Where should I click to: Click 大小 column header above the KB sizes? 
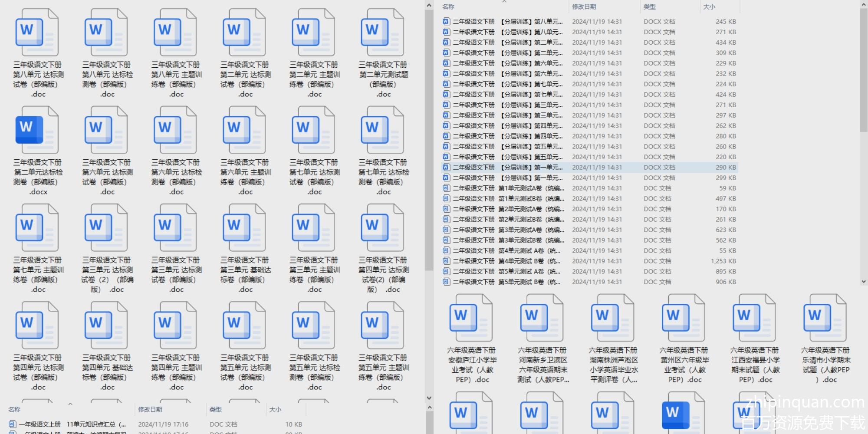pos(709,7)
